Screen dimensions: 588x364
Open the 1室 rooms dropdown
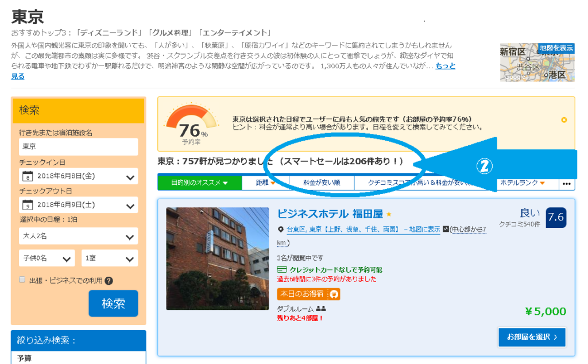coord(109,258)
